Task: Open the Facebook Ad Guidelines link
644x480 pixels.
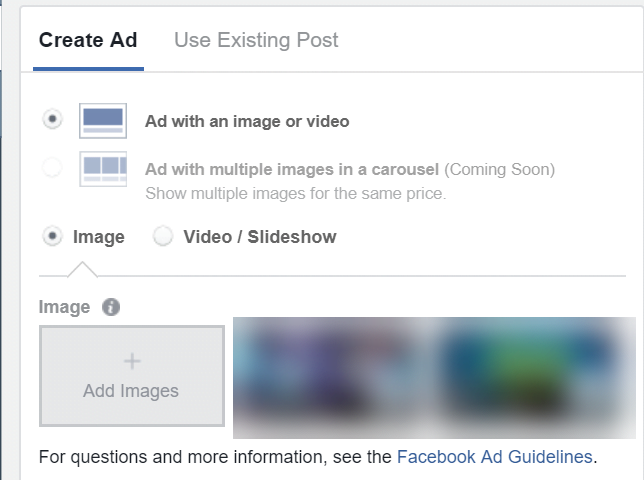Action: coord(494,457)
